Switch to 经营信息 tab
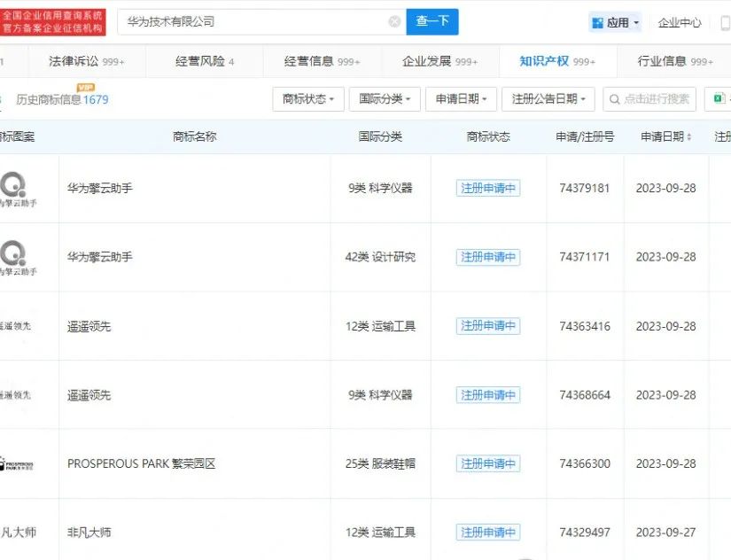This screenshot has height=560, width=731. [x=323, y=61]
